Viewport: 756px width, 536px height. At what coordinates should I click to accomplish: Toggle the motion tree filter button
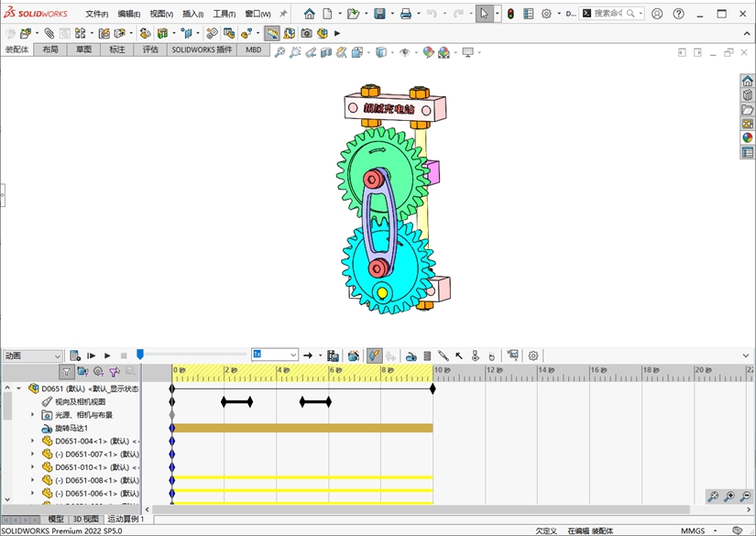[67, 372]
